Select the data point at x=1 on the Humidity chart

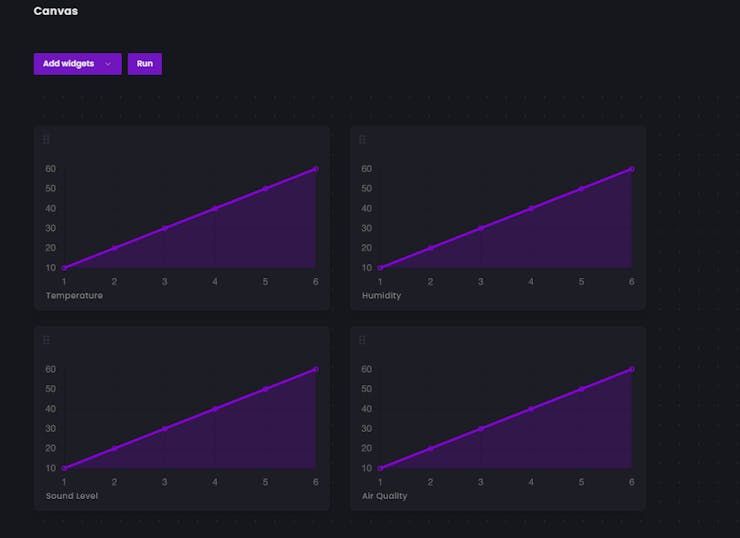click(x=380, y=268)
